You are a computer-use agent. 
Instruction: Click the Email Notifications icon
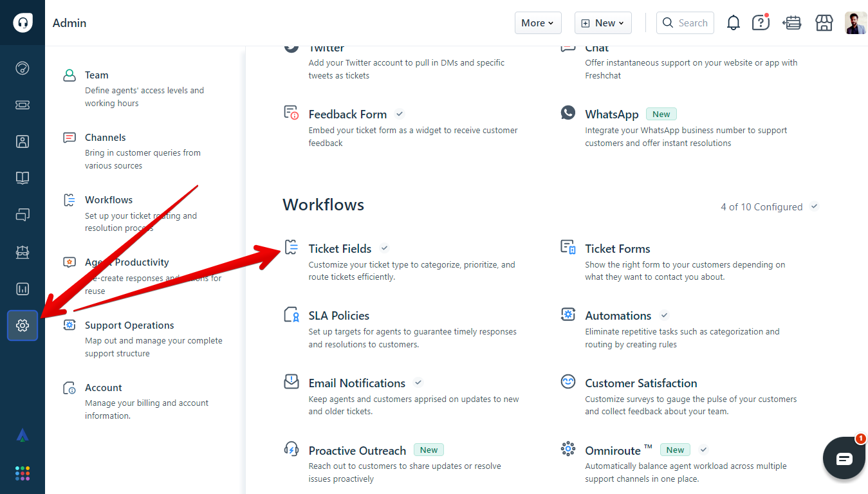[291, 381]
